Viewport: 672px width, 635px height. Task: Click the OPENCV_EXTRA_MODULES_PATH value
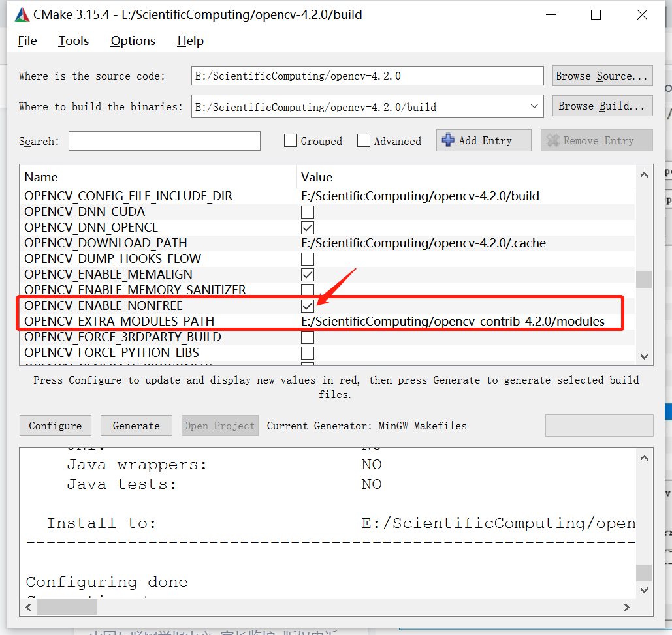pyautogui.click(x=453, y=322)
